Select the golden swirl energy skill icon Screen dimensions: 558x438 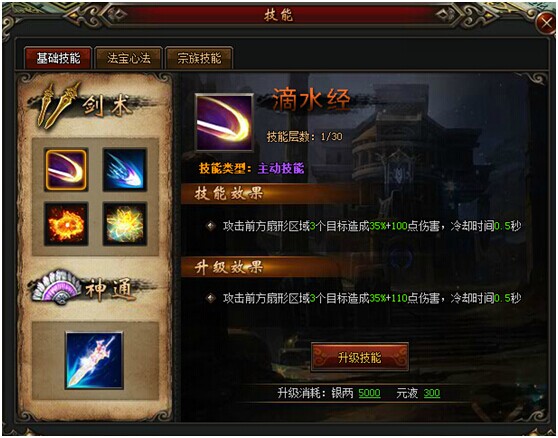125,224
